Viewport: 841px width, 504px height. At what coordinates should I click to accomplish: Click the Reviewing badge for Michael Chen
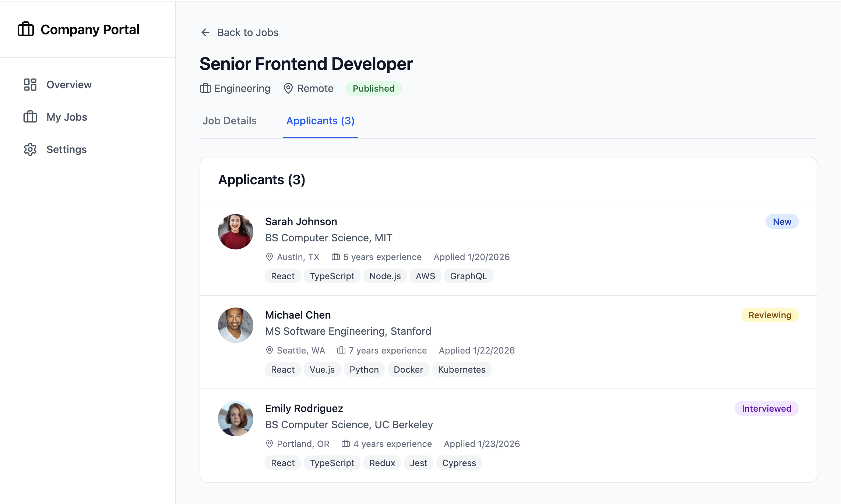(x=770, y=315)
